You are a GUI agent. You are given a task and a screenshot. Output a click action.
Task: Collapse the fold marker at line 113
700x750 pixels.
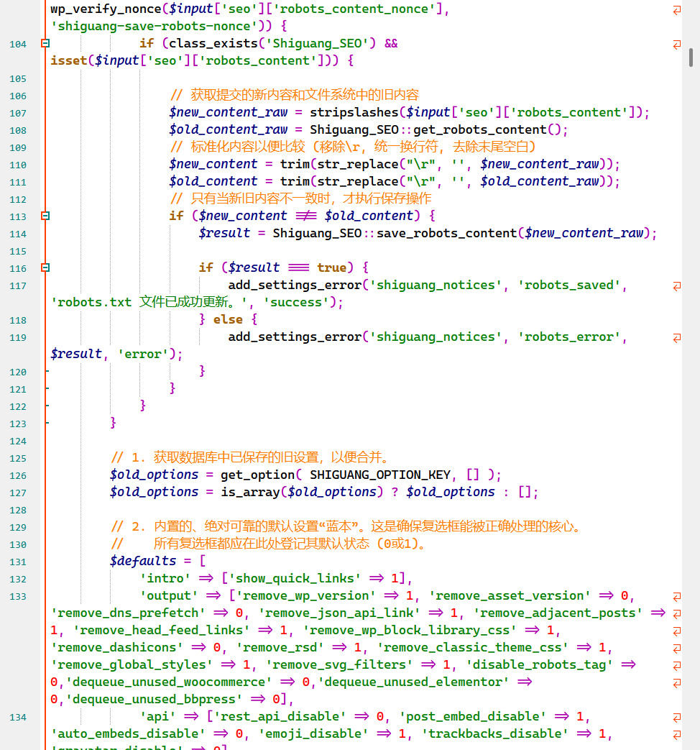45,216
